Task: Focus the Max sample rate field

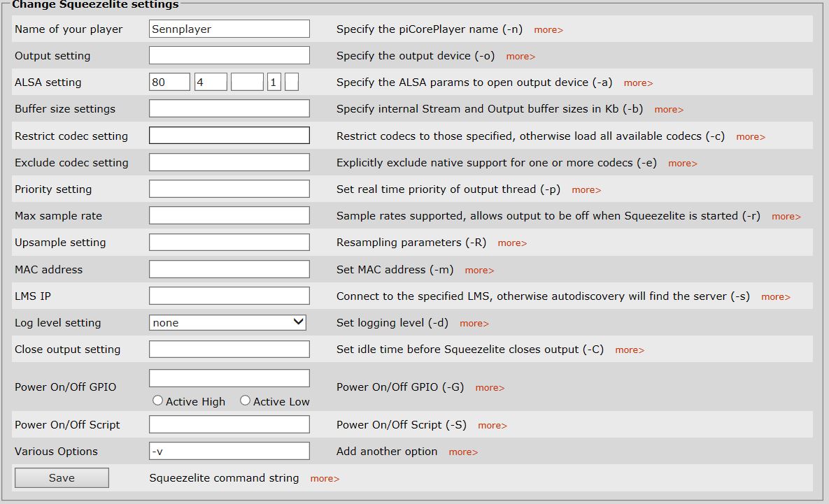Action: tap(229, 215)
